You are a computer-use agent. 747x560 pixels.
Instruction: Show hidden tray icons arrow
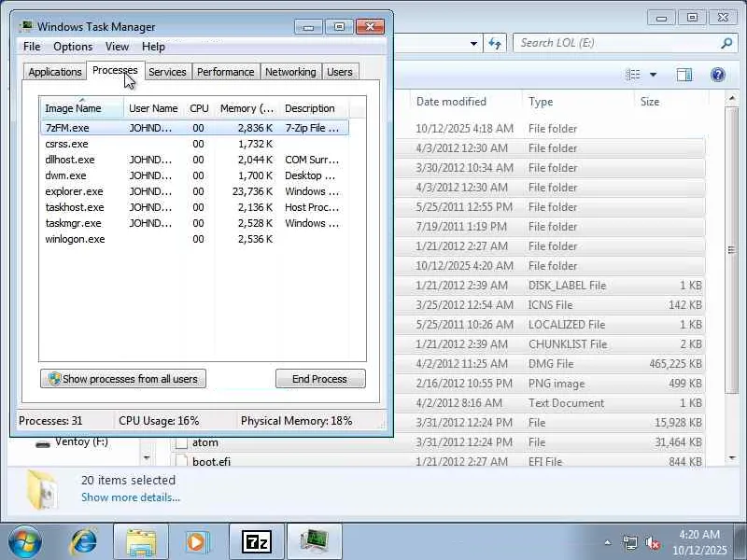pyautogui.click(x=608, y=542)
